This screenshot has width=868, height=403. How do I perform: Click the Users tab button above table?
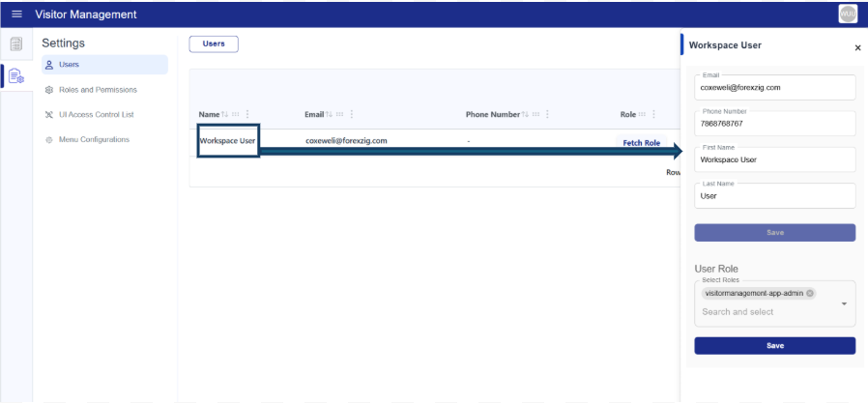pyautogui.click(x=214, y=43)
